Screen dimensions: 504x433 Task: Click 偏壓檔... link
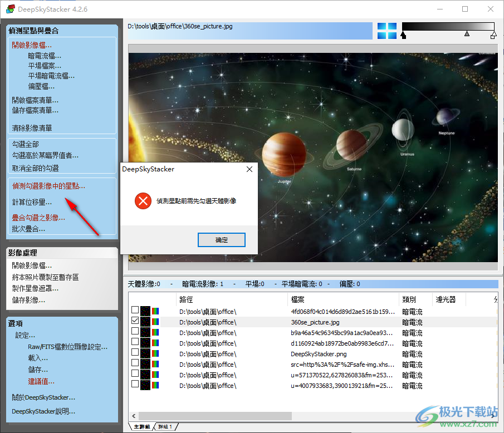(x=41, y=86)
